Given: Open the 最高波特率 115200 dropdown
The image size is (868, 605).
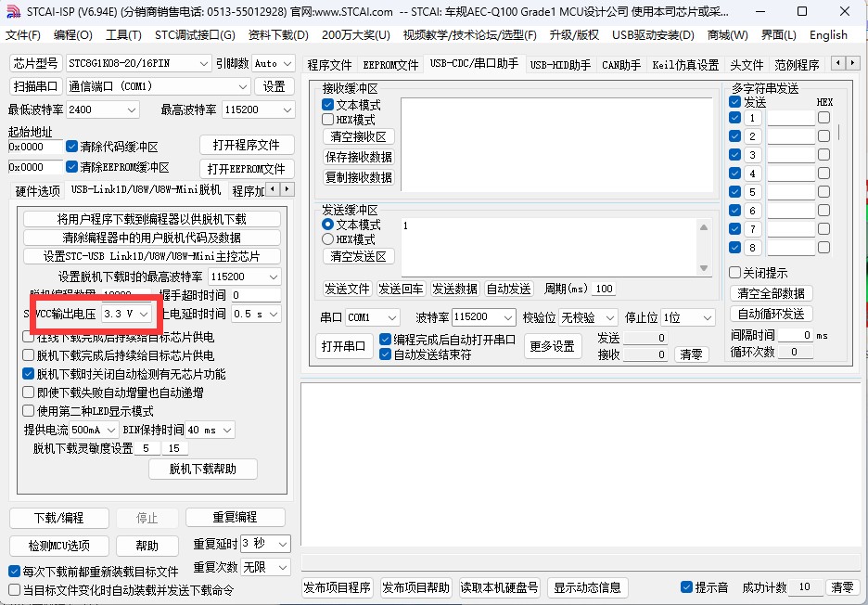Looking at the screenshot, I should [258, 109].
